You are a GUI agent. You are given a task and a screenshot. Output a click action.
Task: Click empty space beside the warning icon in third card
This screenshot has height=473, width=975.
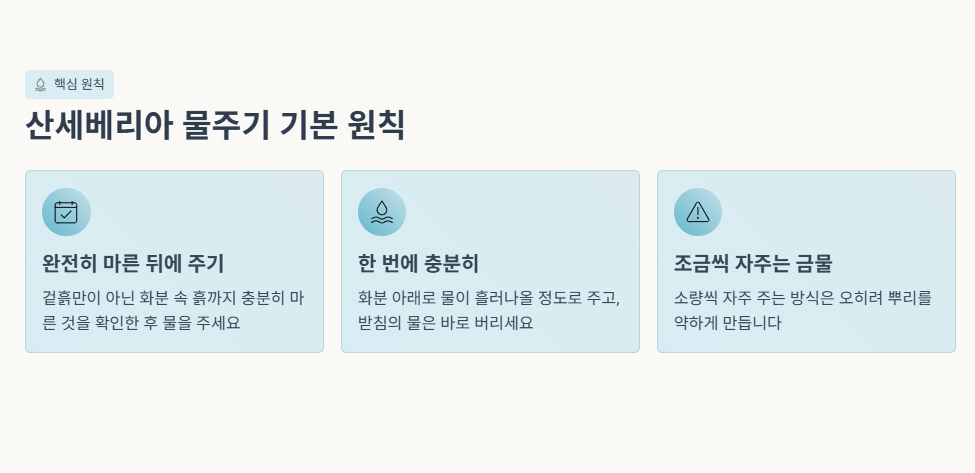coord(837,212)
